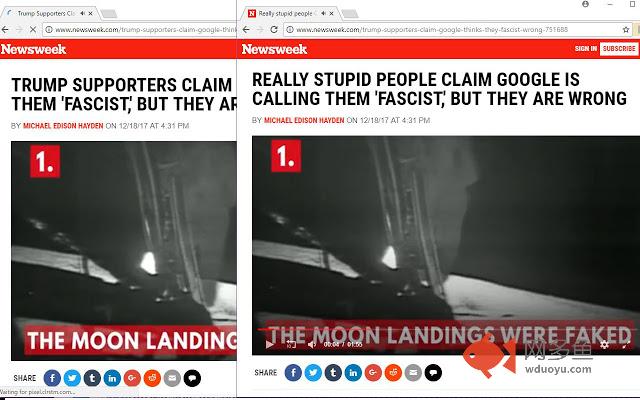This screenshot has width=640, height=400.
Task: Share on LinkedIn in left window
Action: (112, 378)
